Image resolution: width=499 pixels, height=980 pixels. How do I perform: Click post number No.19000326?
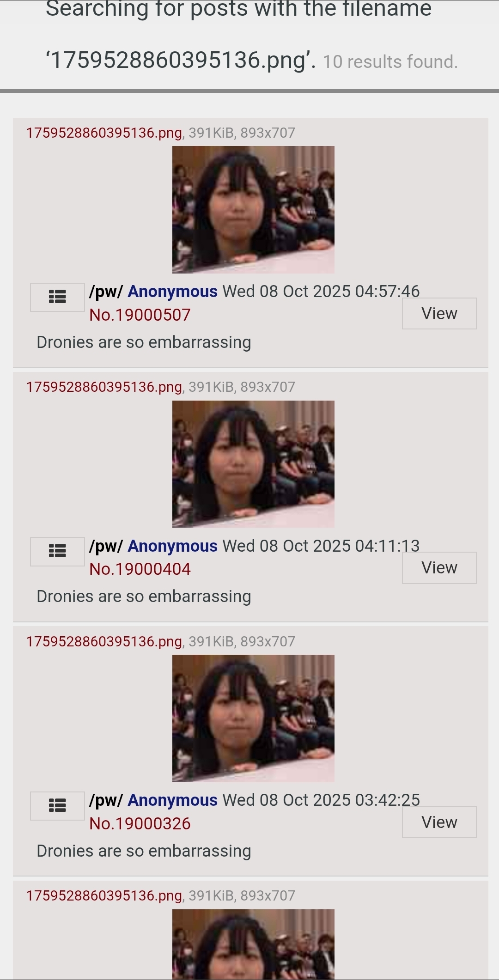[140, 824]
